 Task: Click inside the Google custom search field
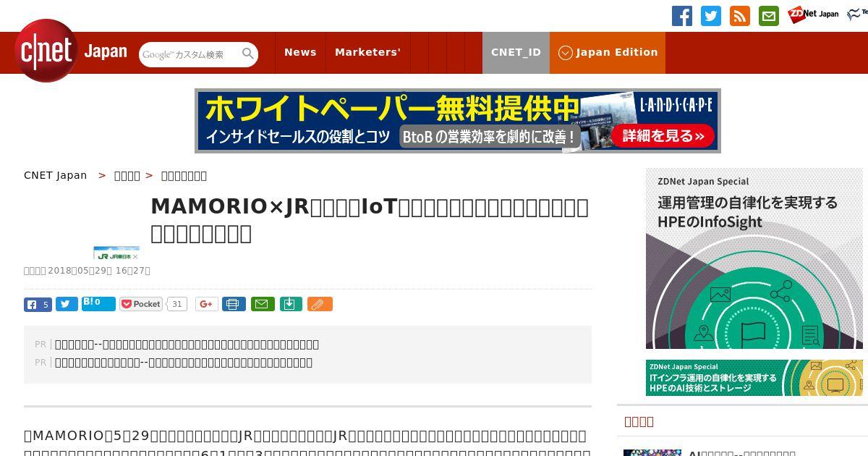tap(190, 54)
